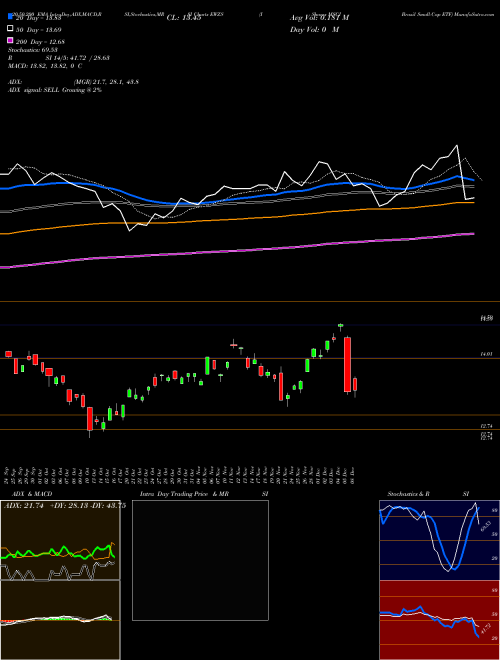Click the 'Avg Vol: 0.187 M' label
Image resolution: width=500 pixels, height=660 pixels.
pos(319,18)
